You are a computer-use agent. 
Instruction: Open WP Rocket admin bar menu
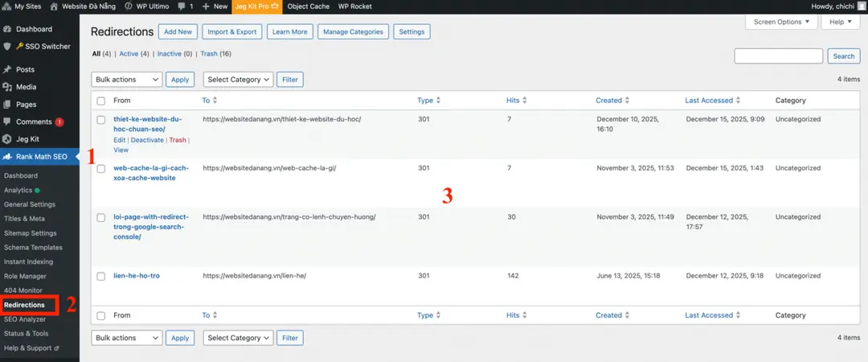pyautogui.click(x=355, y=6)
